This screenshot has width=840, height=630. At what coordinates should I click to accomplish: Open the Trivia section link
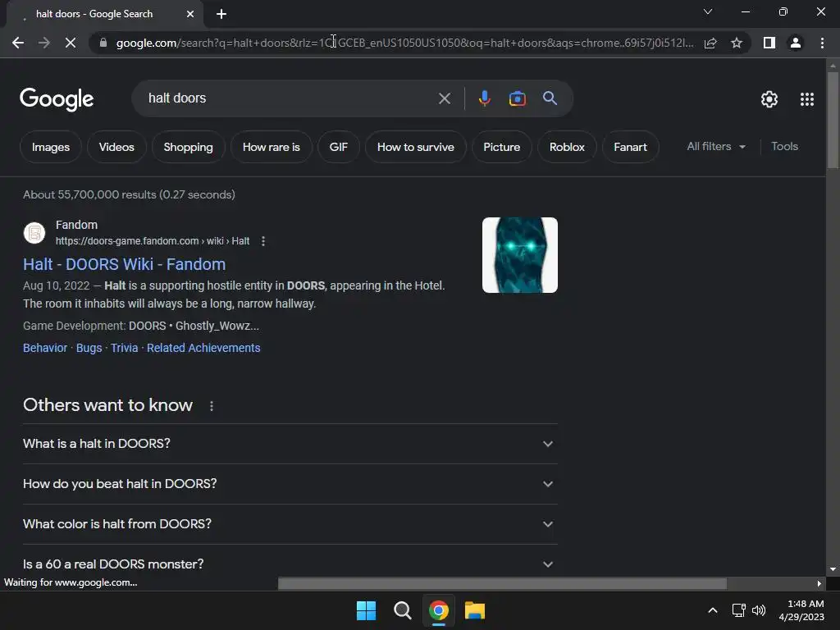125,348
